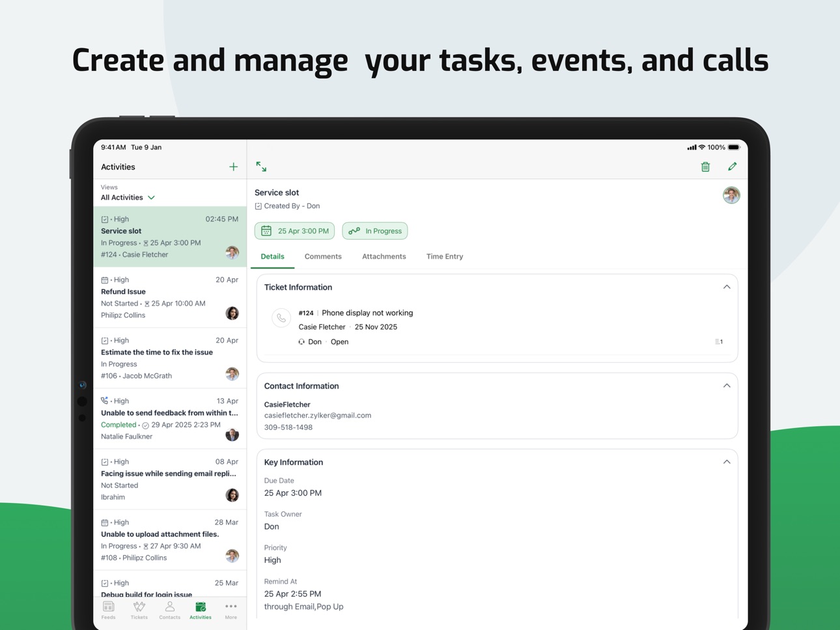
Task: Open owner profile avatar in detail header
Action: click(x=731, y=195)
